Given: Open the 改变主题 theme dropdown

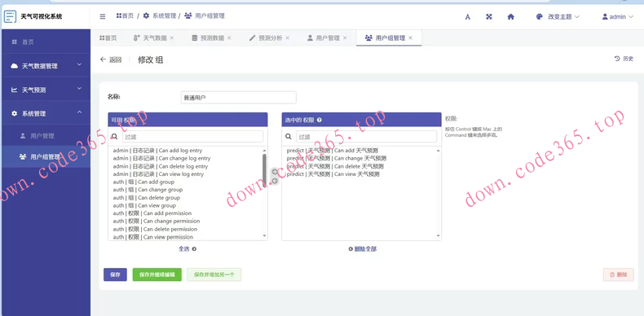Looking at the screenshot, I should (558, 17).
